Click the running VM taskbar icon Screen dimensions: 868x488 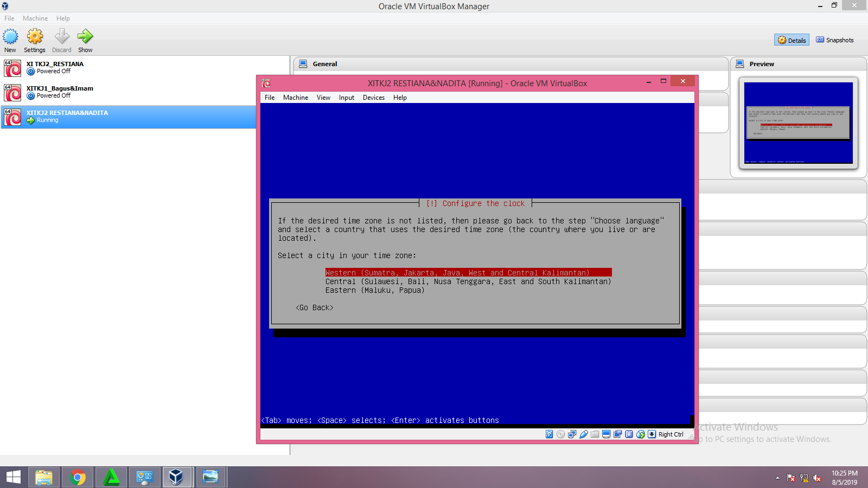pyautogui.click(x=210, y=477)
